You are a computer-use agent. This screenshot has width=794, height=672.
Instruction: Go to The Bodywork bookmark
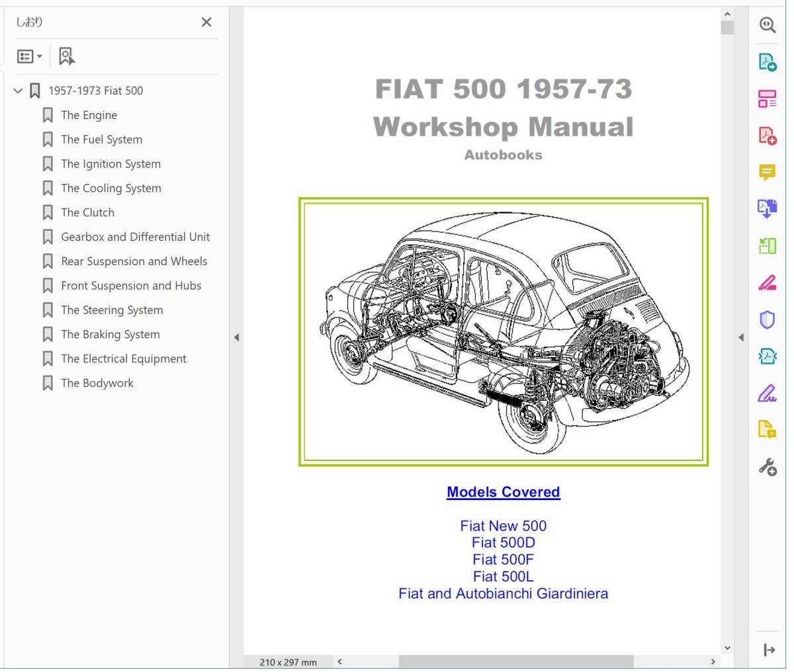point(97,383)
